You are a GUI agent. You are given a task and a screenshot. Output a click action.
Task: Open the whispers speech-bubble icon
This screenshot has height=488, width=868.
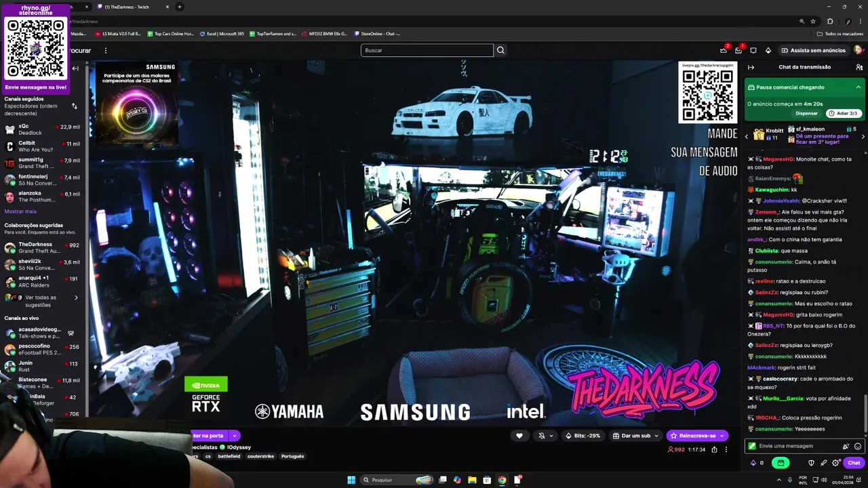click(x=753, y=50)
